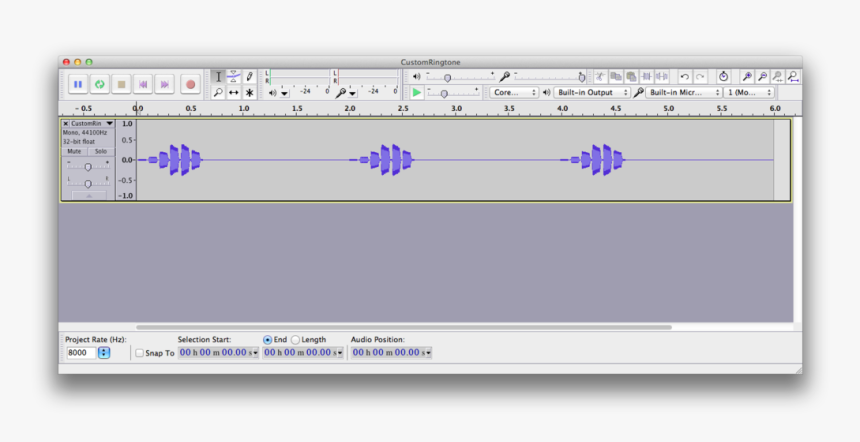The height and width of the screenshot is (442, 860).
Task: Open the CustomRin track name menu
Action: pyautogui.click(x=92, y=123)
